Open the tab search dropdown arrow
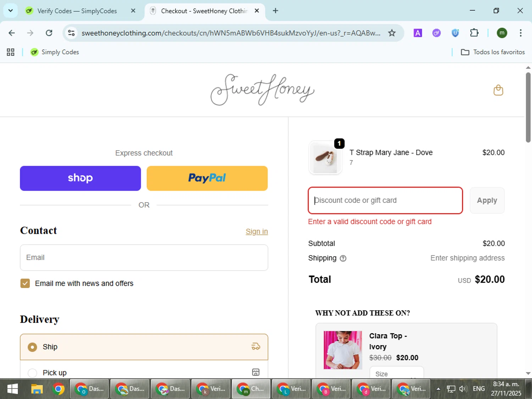Screen dimensions: 532x399 [11, 11]
